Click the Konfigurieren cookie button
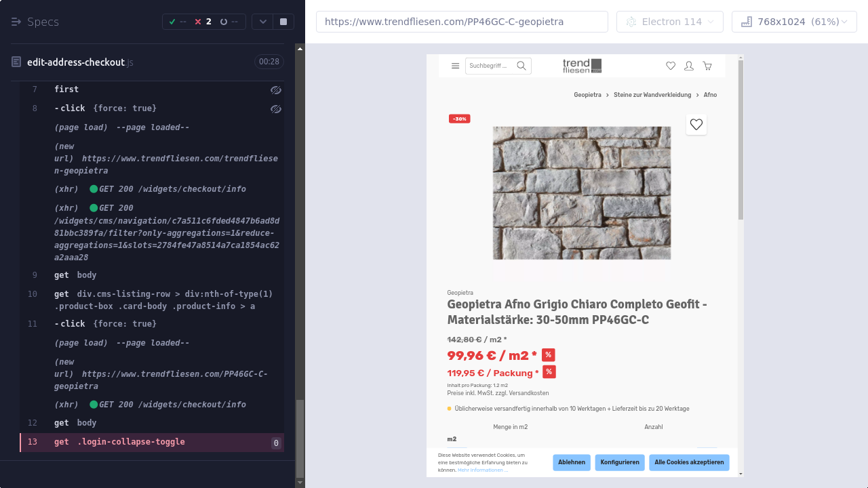 tap(620, 462)
